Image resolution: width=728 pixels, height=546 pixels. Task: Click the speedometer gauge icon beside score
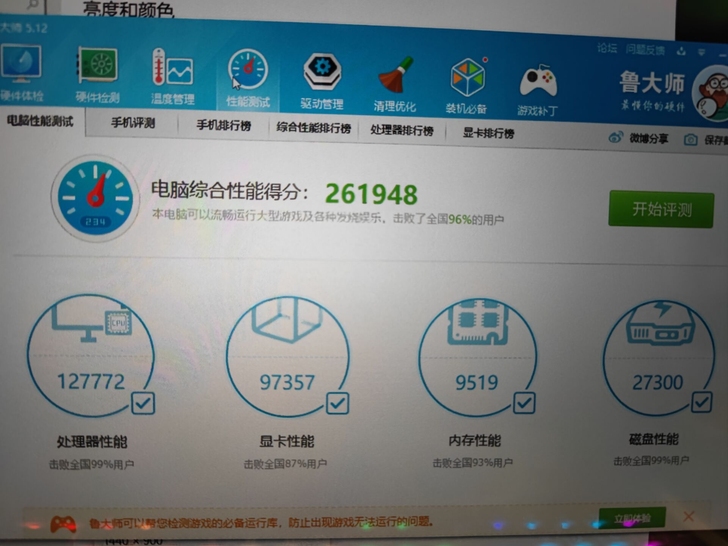(x=96, y=198)
